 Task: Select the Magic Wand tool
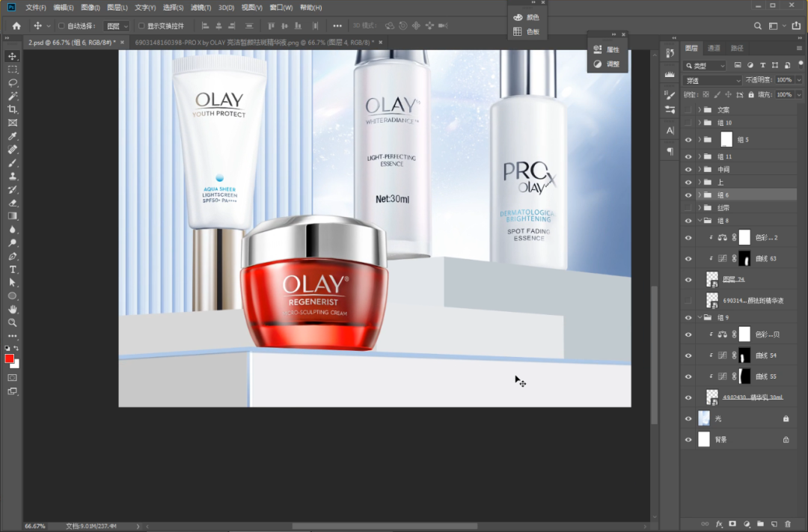coord(13,97)
